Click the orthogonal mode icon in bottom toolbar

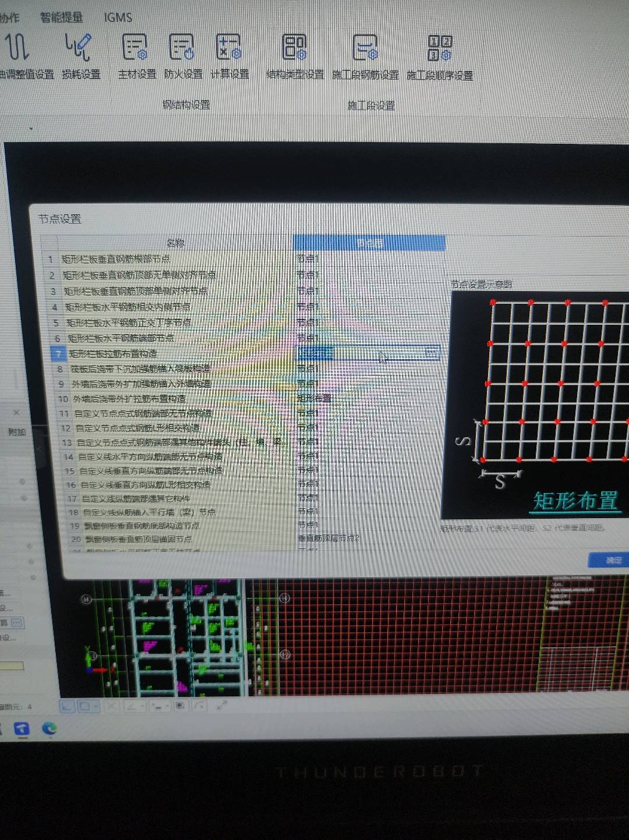coord(68,706)
